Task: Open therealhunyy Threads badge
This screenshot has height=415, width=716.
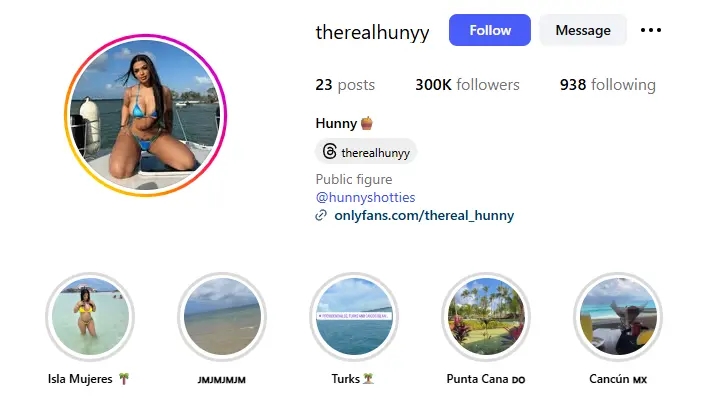Action: 366,152
